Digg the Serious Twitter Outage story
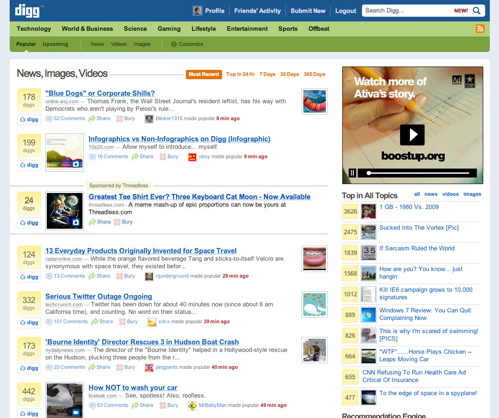Screen dimensions: 499x418 click(x=29, y=322)
